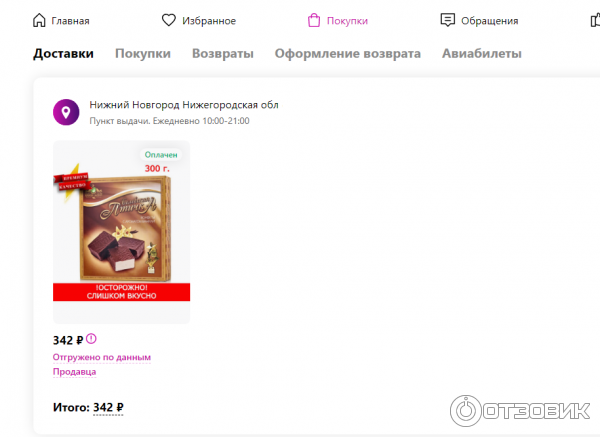Open the Избранное navigation link
The image size is (600, 437).
pos(209,21)
